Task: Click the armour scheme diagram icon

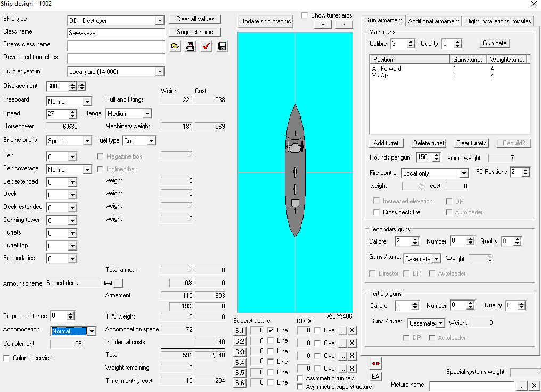Action: [108, 283]
